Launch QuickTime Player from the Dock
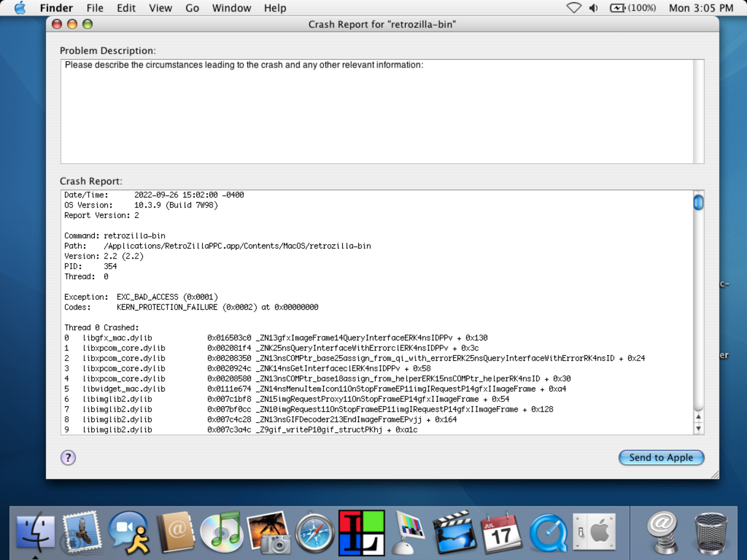747x560 pixels. click(x=548, y=533)
